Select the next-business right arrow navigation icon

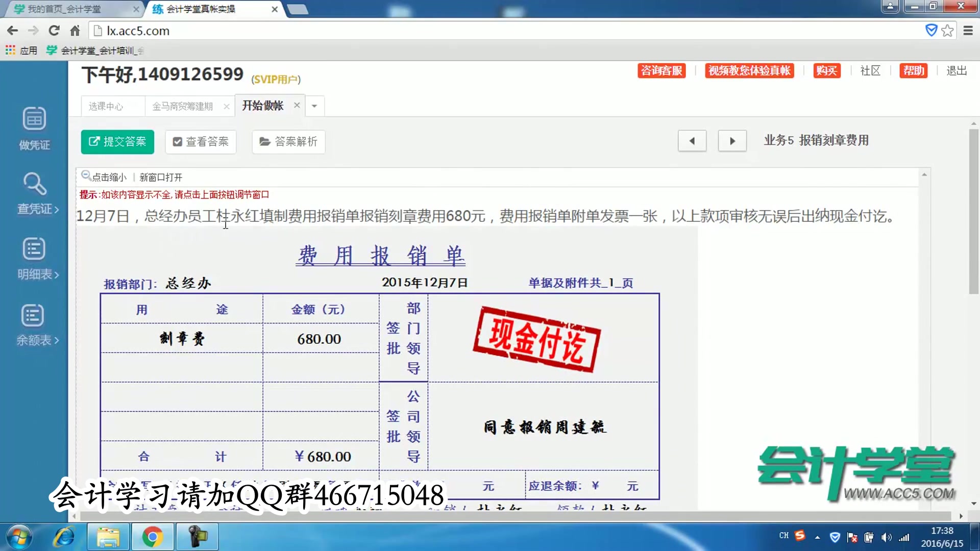[x=732, y=141]
